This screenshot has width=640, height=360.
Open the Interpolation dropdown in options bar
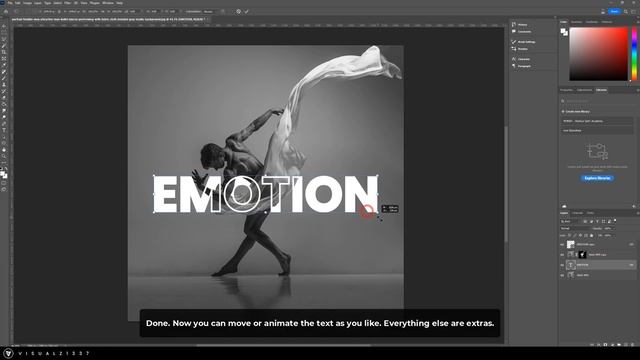click(x=208, y=11)
